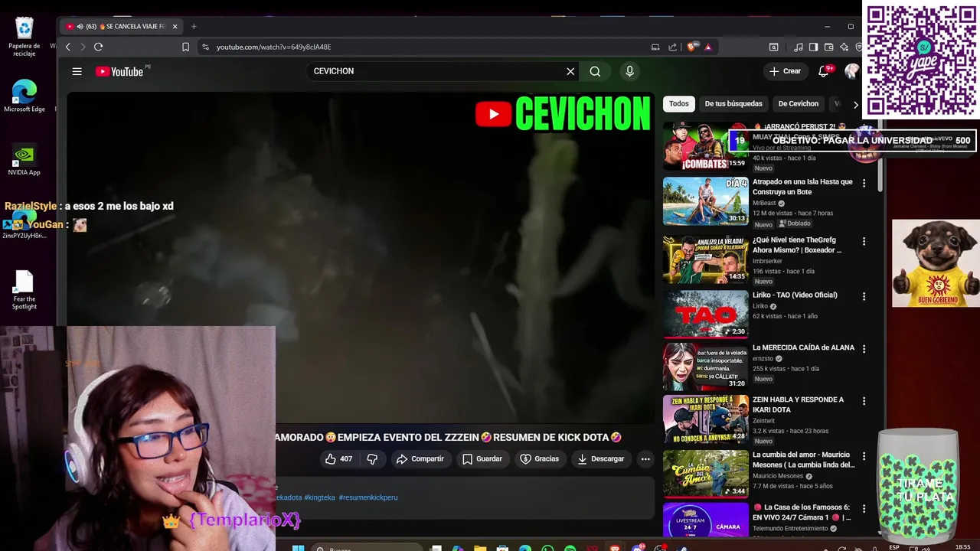Open the YouTube guide hamburger menu
This screenshot has width=980, height=551.
coord(77,71)
